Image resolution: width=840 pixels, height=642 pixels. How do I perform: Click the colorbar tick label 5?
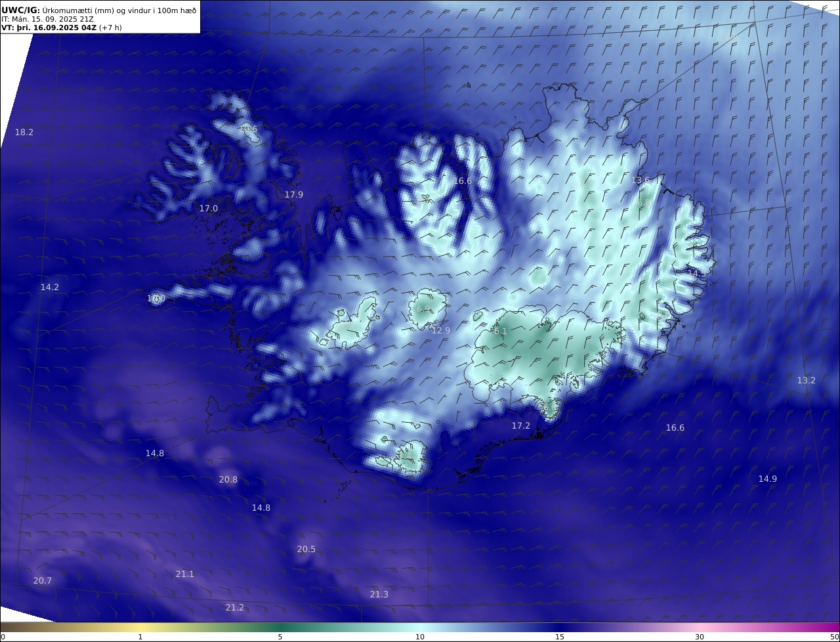pos(280,637)
